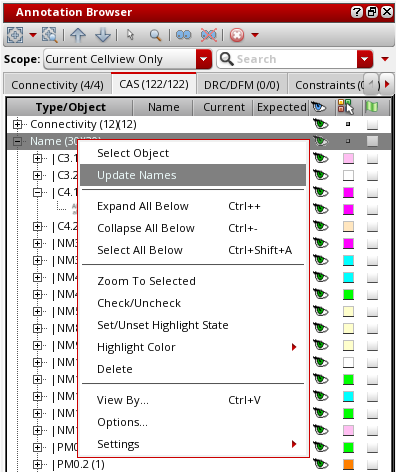Choose Select Object from context menu

click(193, 153)
